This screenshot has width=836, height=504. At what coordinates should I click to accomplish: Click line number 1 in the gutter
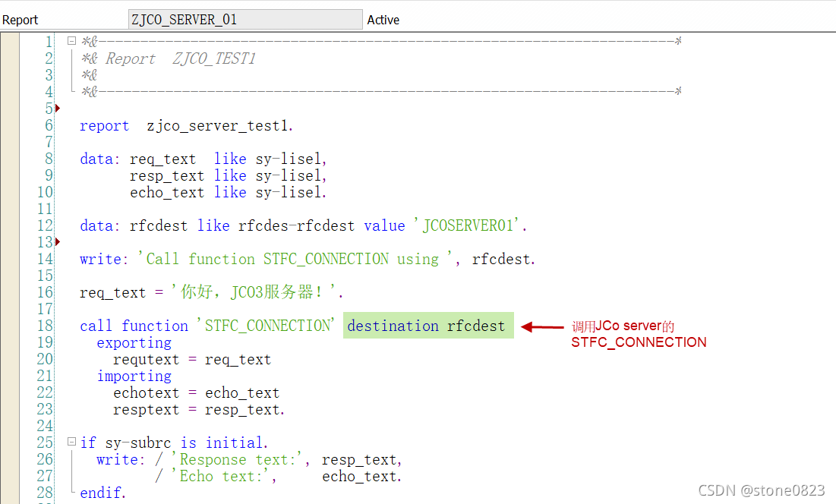point(49,42)
